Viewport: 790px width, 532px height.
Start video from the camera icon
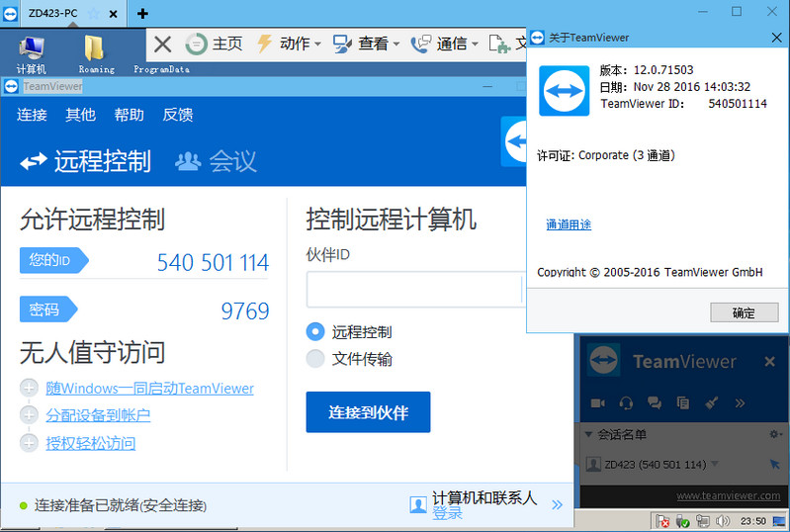(597, 403)
